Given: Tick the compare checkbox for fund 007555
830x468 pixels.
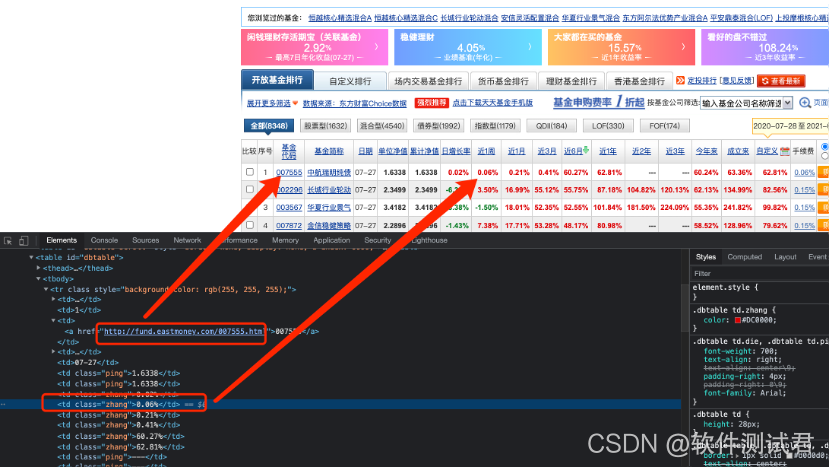Looking at the screenshot, I should pos(250,172).
